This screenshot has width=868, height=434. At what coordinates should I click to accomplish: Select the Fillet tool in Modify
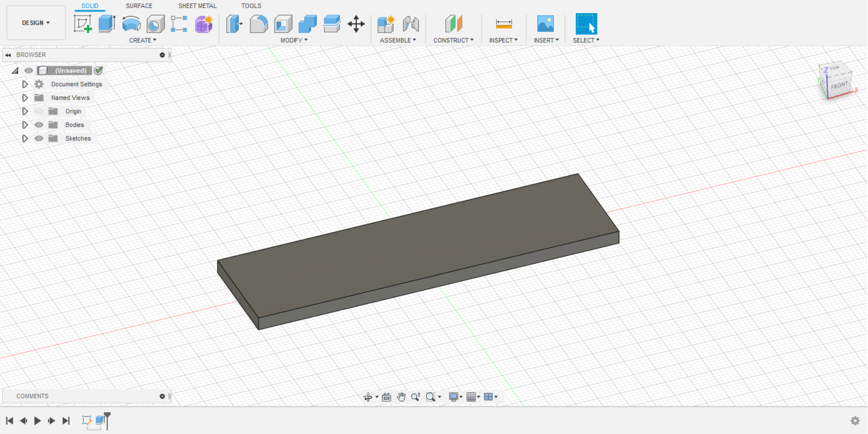point(259,24)
